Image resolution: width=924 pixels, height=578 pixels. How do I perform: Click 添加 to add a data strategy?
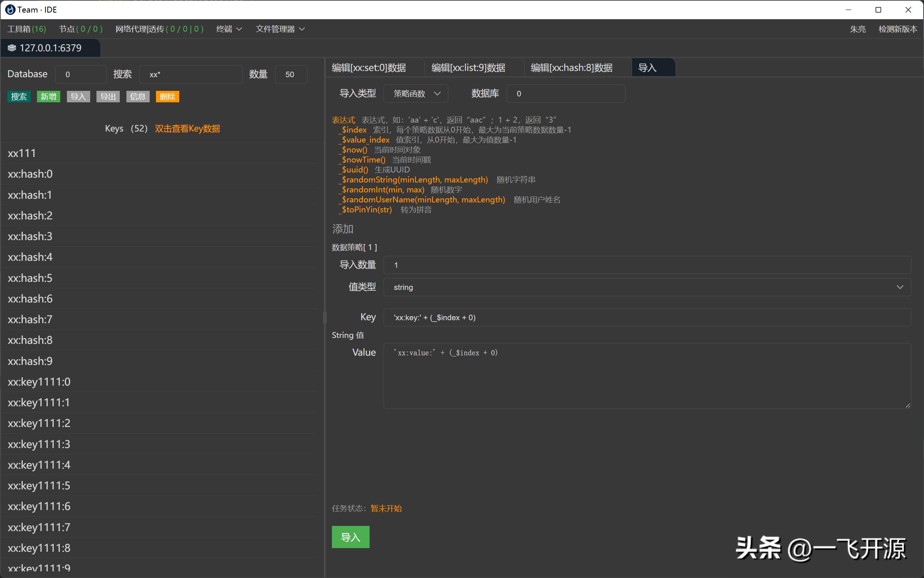[x=342, y=229]
